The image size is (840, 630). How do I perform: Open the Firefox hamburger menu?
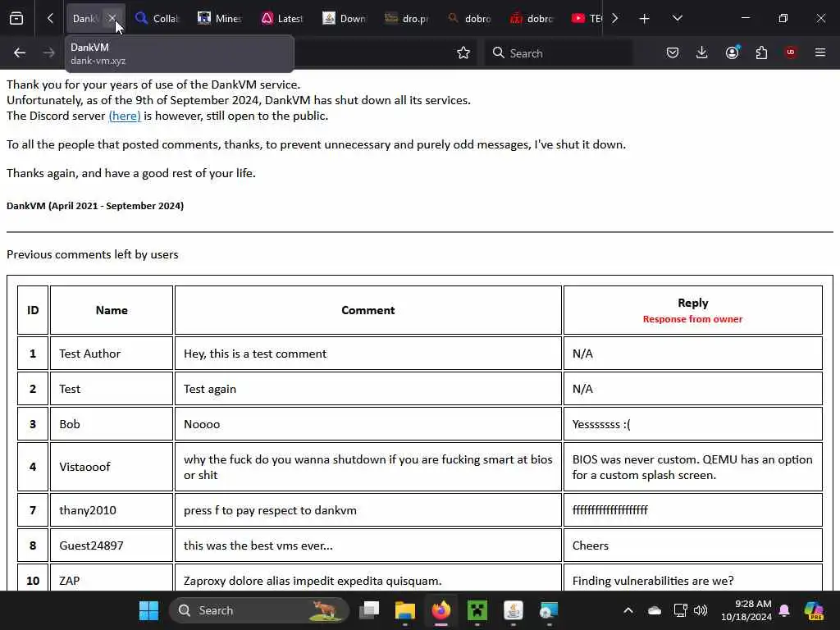(820, 52)
